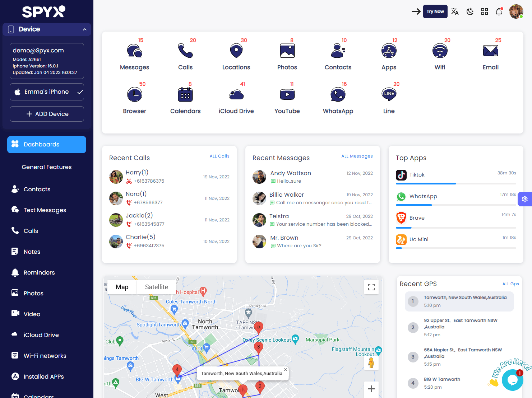Screen dimensions: 532x398
Task: Switch to the Map view tab
Action: pyautogui.click(x=122, y=287)
